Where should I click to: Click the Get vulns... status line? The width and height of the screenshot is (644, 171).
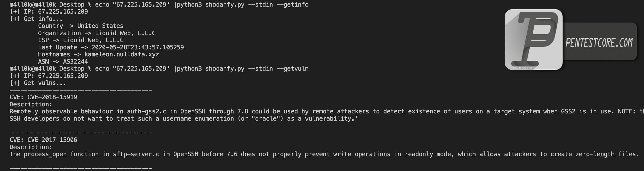[38, 83]
